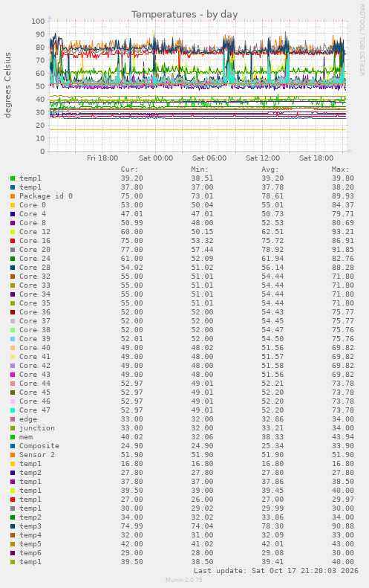This screenshot has height=588, width=369.
Task: Click the Cur: column header
Action: tap(129, 169)
